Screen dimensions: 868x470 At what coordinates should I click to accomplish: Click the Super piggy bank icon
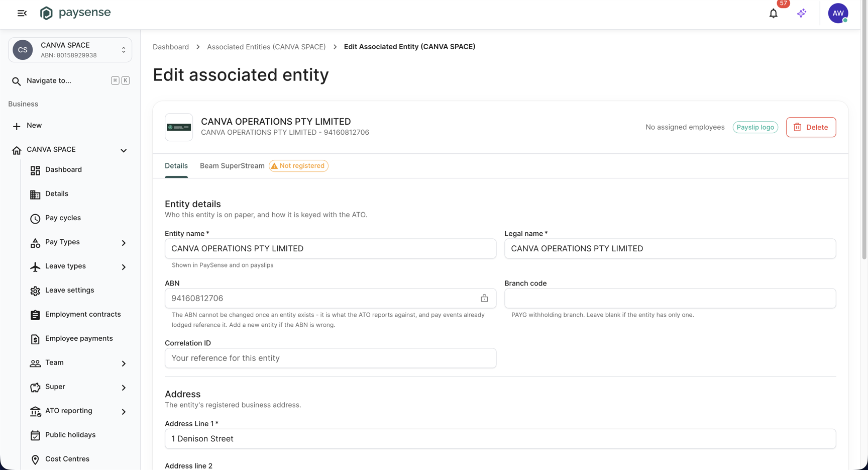tap(35, 388)
